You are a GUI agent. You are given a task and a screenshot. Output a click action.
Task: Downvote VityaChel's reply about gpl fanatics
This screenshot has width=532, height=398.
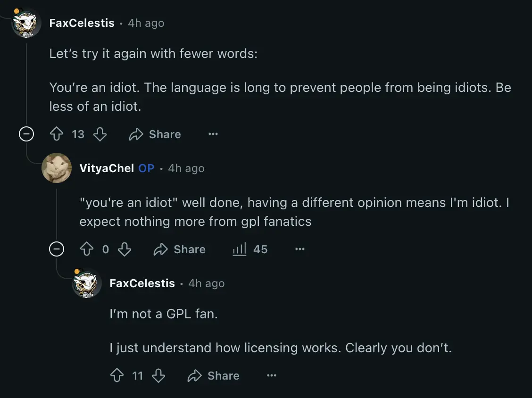click(124, 249)
